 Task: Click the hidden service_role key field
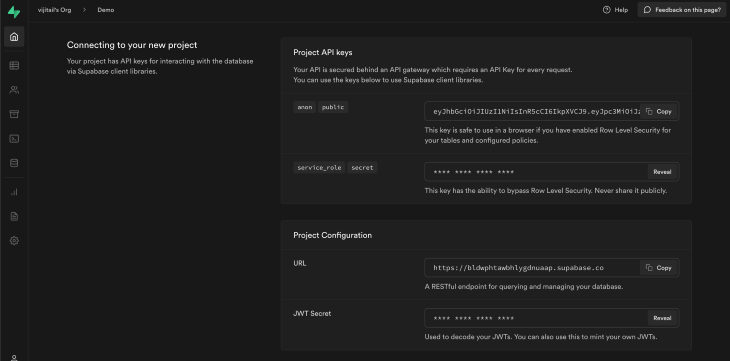[x=552, y=172]
